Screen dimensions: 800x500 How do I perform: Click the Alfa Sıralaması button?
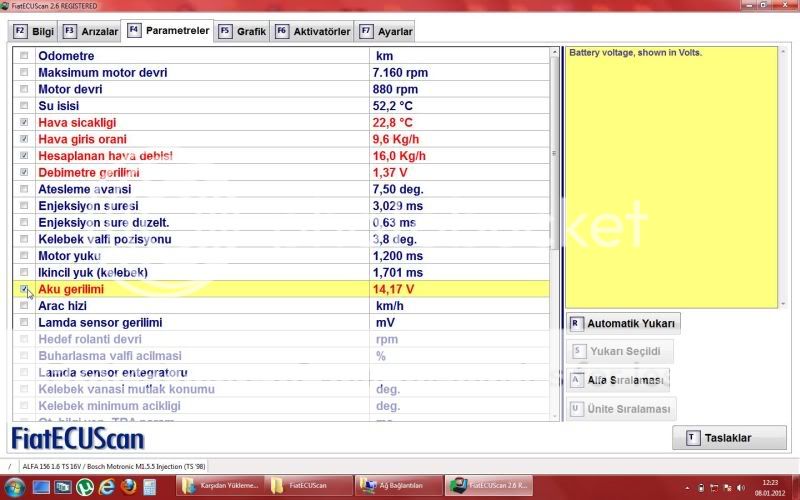[x=618, y=380]
